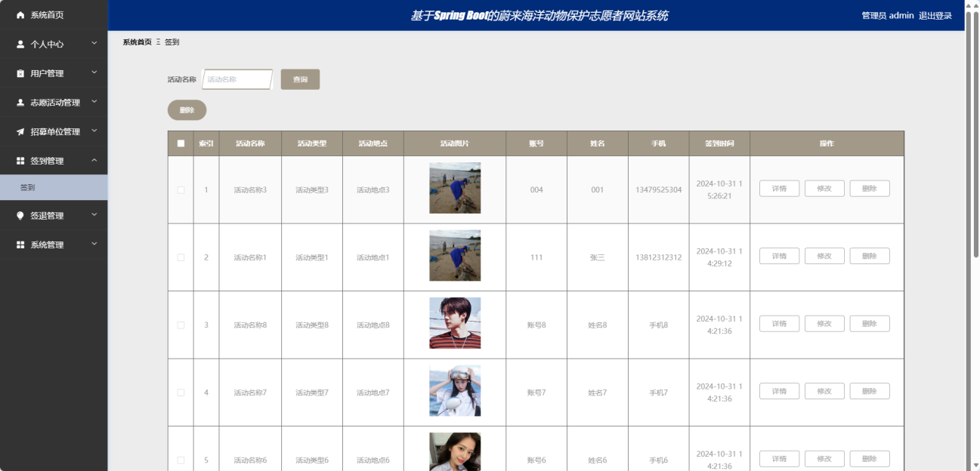Viewport: 980px width, 471px height.
Task: Check the row checkbox for 活动名称3
Action: 181,190
